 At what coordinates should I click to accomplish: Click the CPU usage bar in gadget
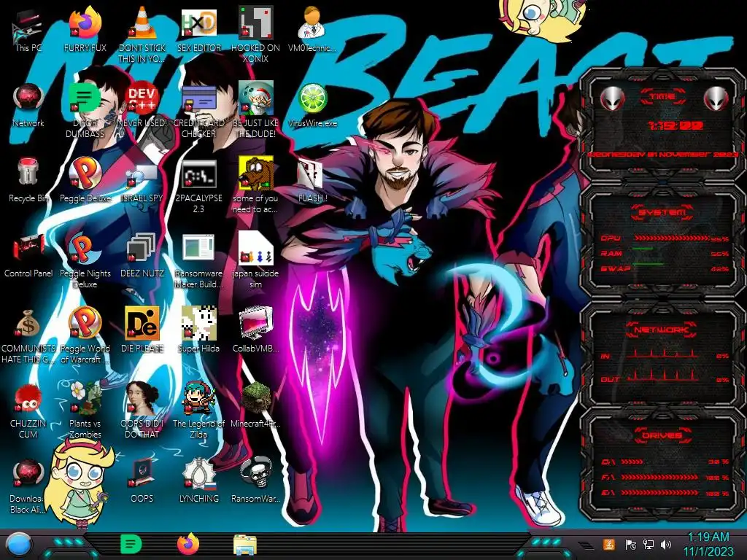pos(671,238)
